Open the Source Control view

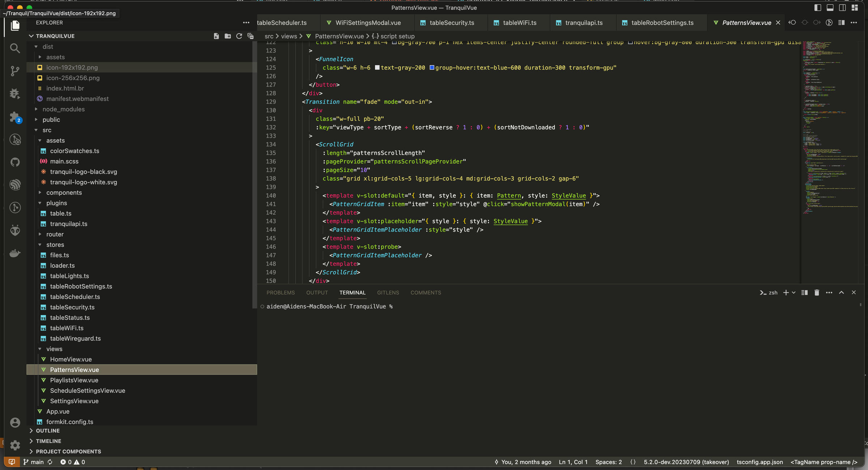(15, 71)
